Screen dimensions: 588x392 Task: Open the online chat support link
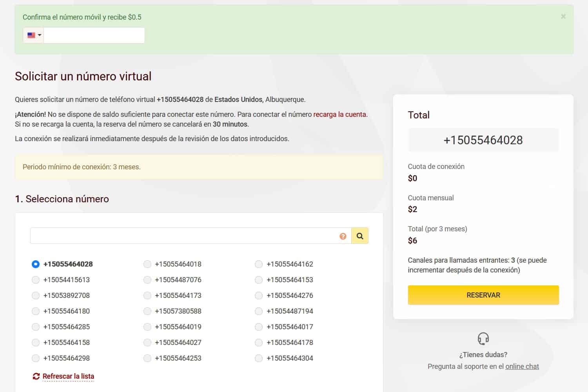pos(522,367)
